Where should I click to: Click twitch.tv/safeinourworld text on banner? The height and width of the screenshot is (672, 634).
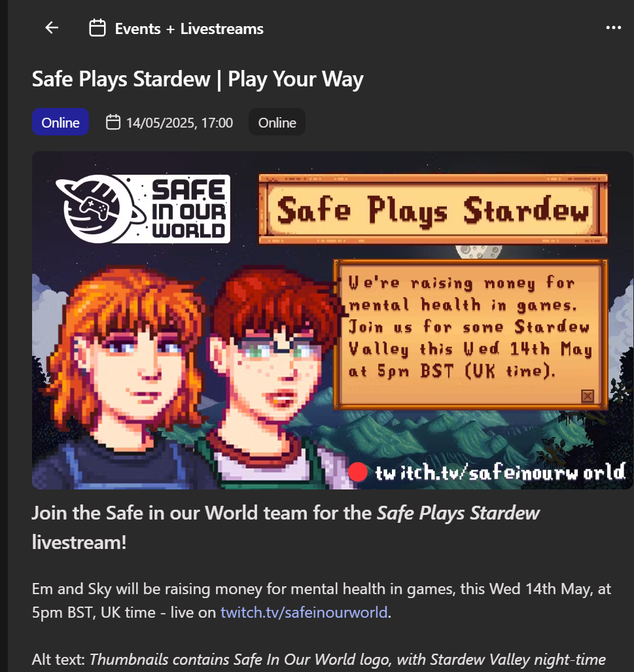pyautogui.click(x=500, y=472)
